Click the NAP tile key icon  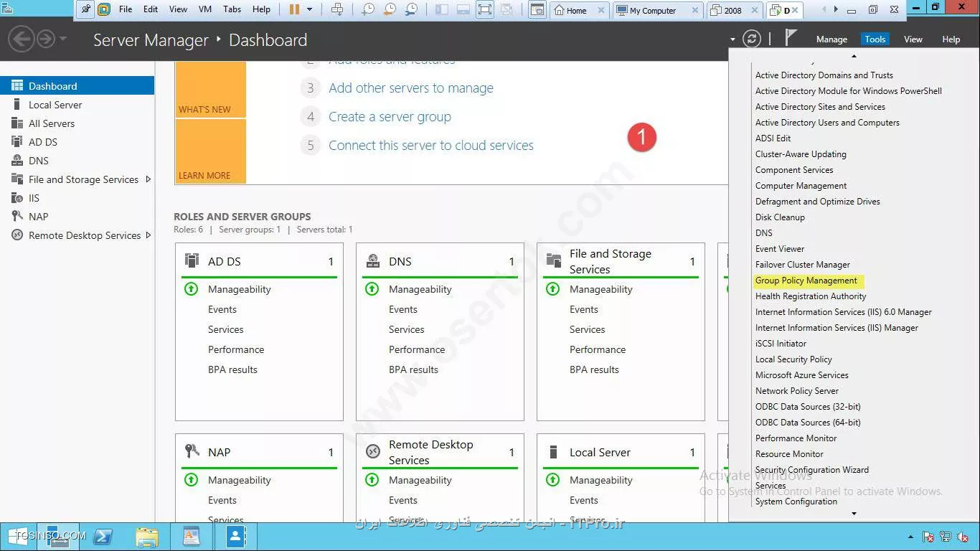(x=192, y=451)
